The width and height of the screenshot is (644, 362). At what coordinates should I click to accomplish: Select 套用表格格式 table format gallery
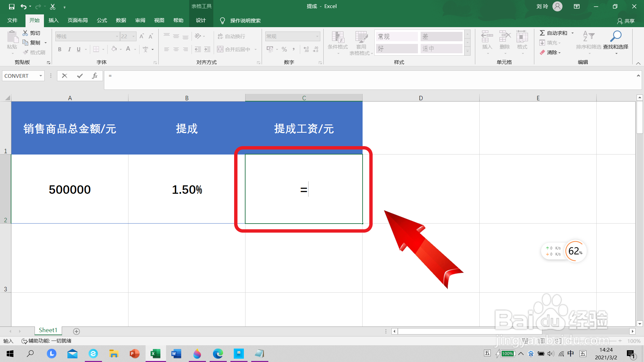361,43
